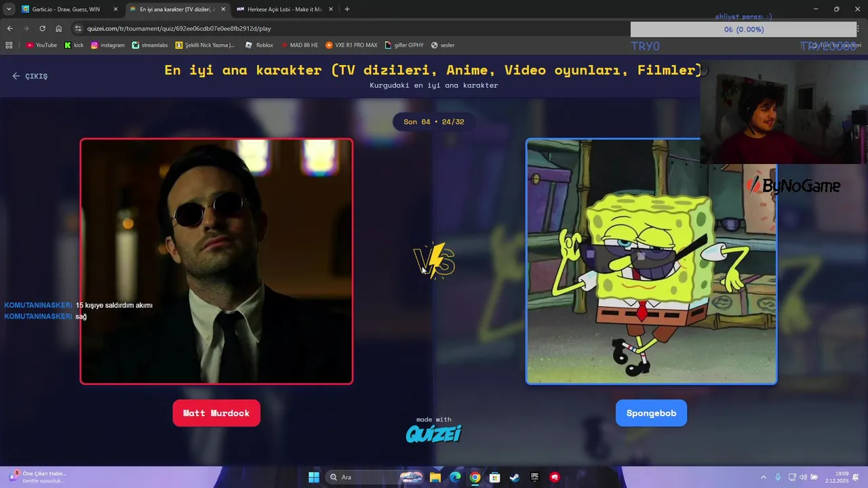Viewport: 868px width, 488px height.
Task: Click the quiz title 'En iyi ana karakter'
Action: (433, 70)
